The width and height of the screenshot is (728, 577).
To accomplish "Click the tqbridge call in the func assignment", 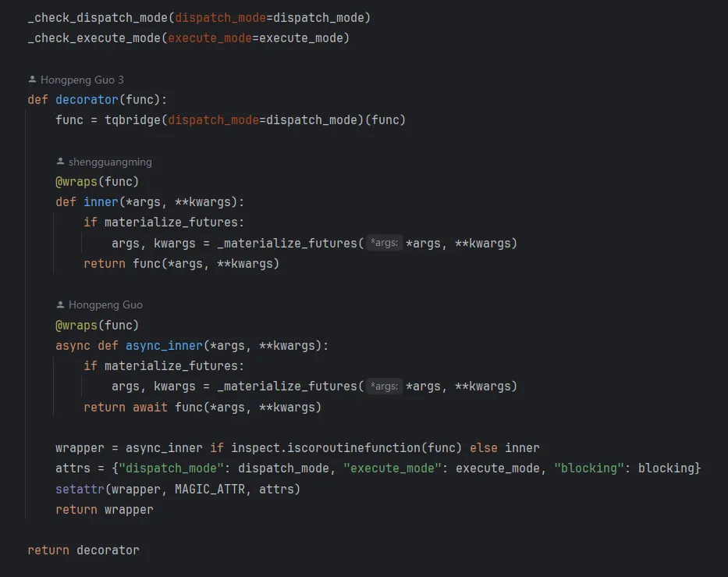I will point(133,120).
